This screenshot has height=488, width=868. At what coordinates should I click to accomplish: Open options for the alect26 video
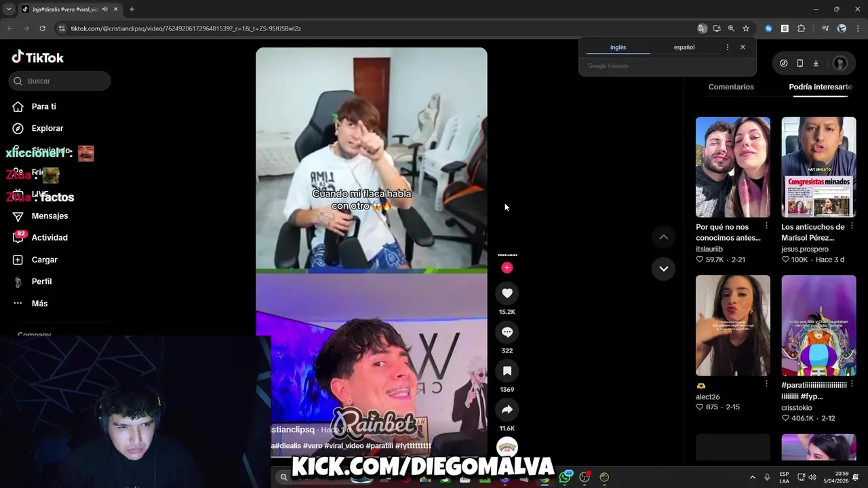tap(766, 384)
